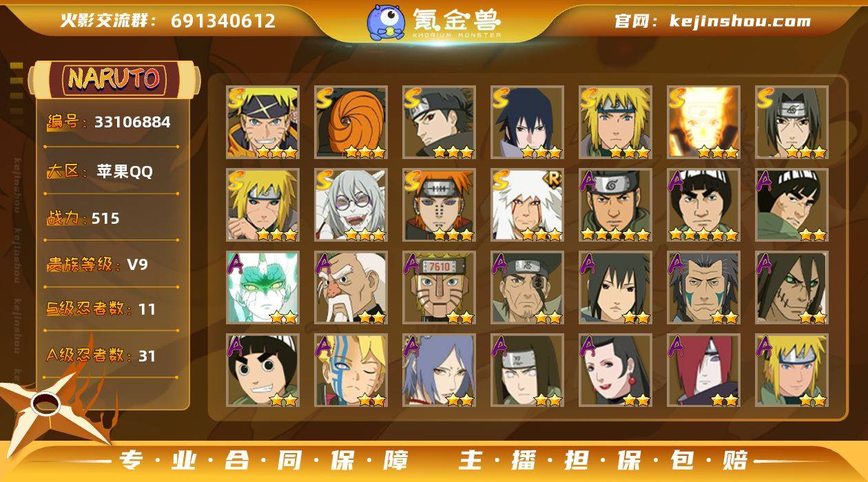This screenshot has height=482, width=868.
Task: Select account number 33106884 field
Action: (110, 123)
